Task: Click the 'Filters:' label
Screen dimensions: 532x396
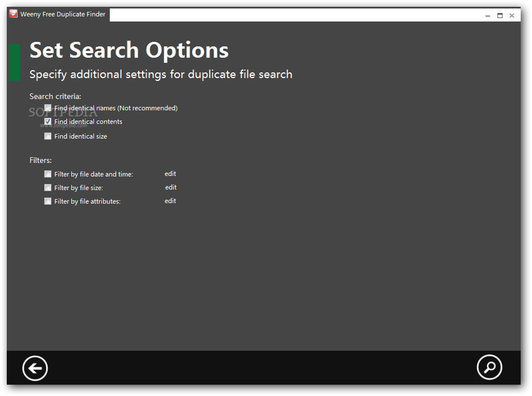Action: 40,160
